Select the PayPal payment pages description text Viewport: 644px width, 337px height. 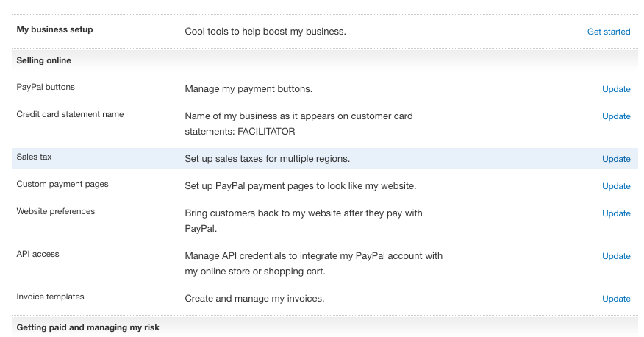300,186
